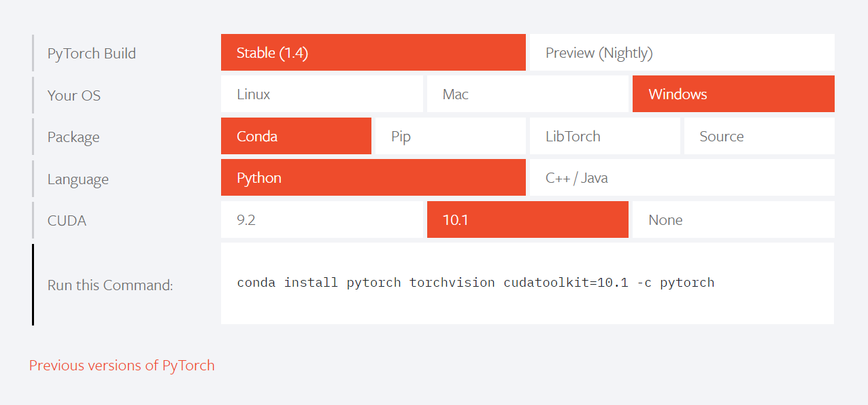This screenshot has width=868, height=405.
Task: Switch to Preview (Nightly) build
Action: (x=680, y=52)
